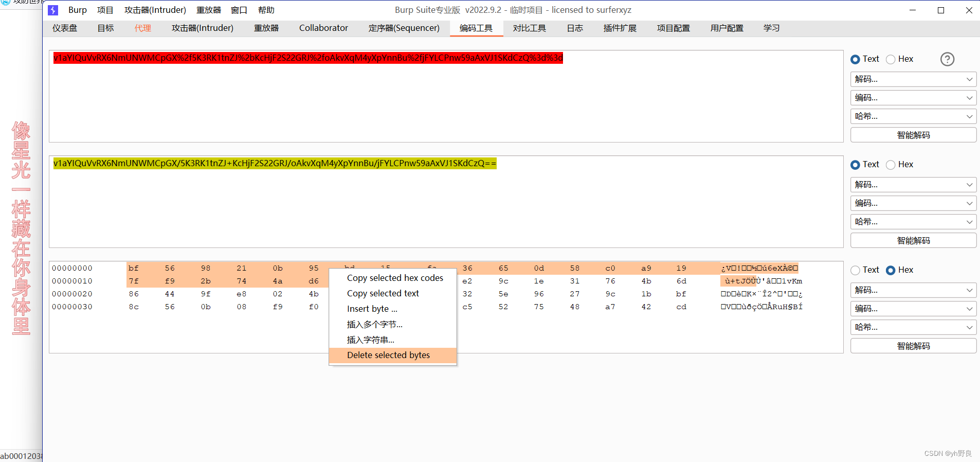The image size is (980, 462).
Task: Switch to the 项目配置 tab
Action: coord(674,28)
